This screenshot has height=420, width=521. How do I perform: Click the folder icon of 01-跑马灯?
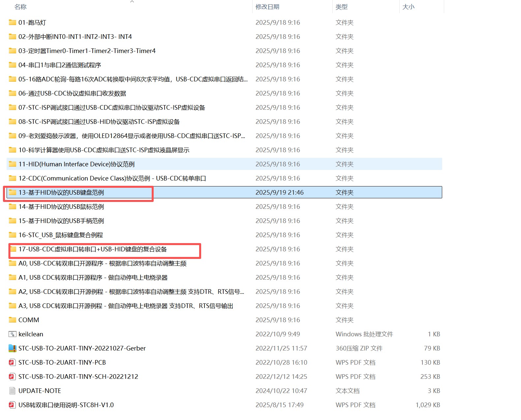(13, 22)
